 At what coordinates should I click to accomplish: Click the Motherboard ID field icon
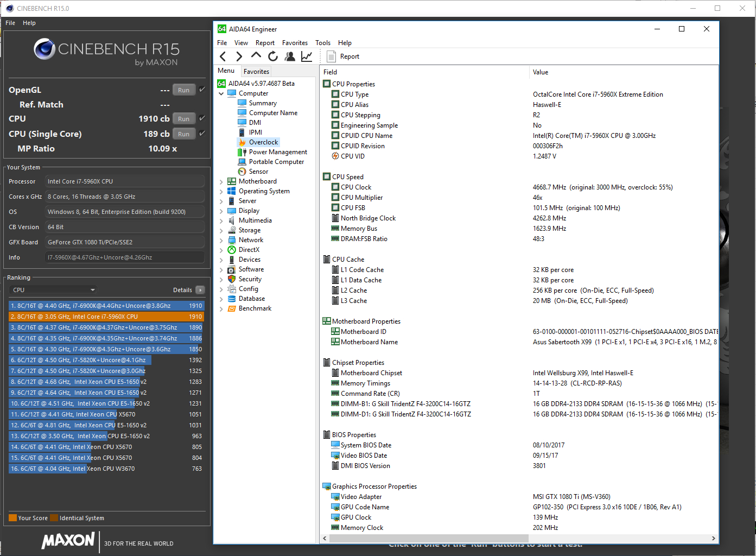[335, 332]
